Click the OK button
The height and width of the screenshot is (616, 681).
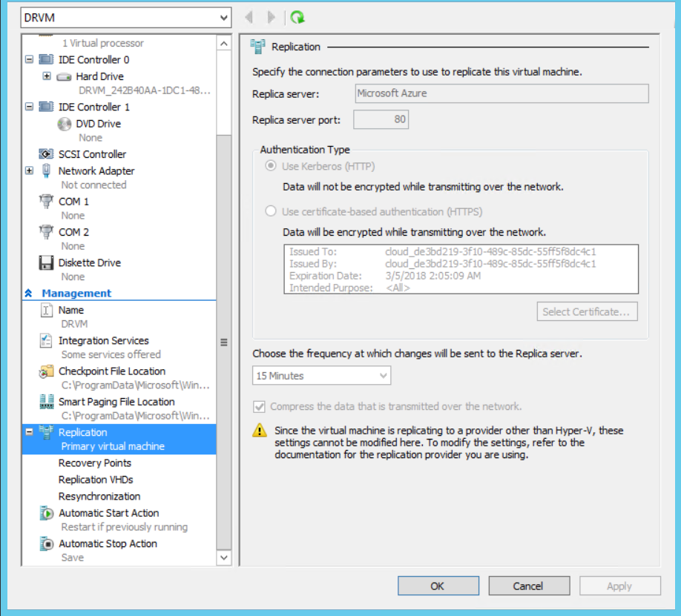tap(437, 586)
